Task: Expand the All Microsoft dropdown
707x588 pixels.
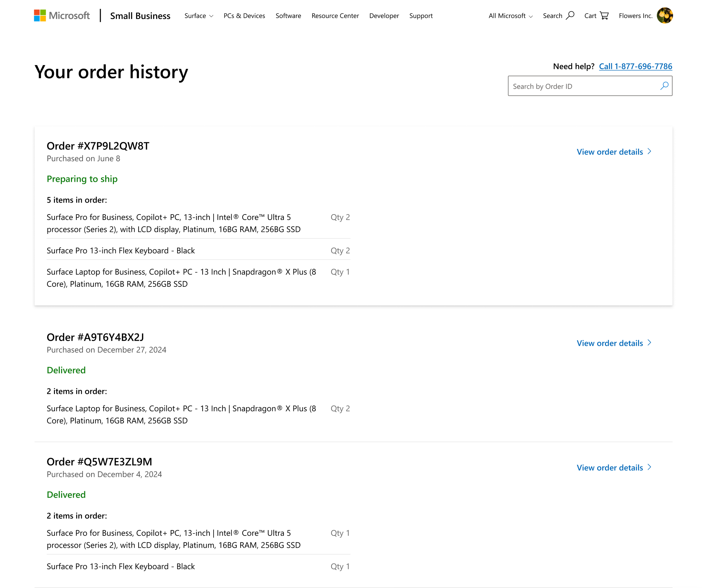Action: coord(510,16)
